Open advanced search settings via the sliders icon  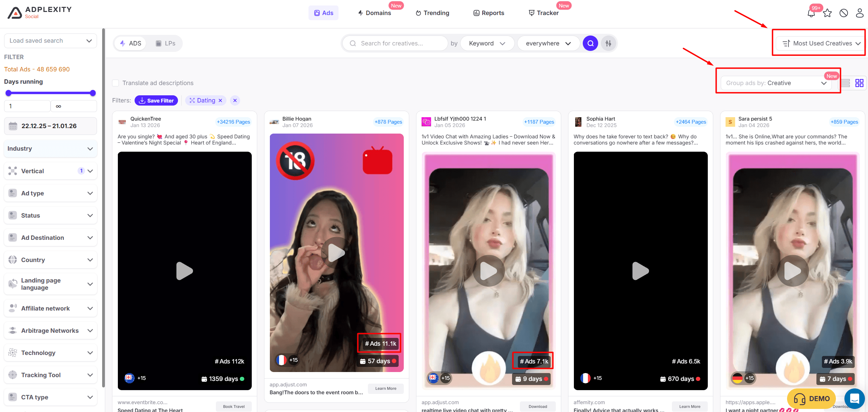[608, 43]
